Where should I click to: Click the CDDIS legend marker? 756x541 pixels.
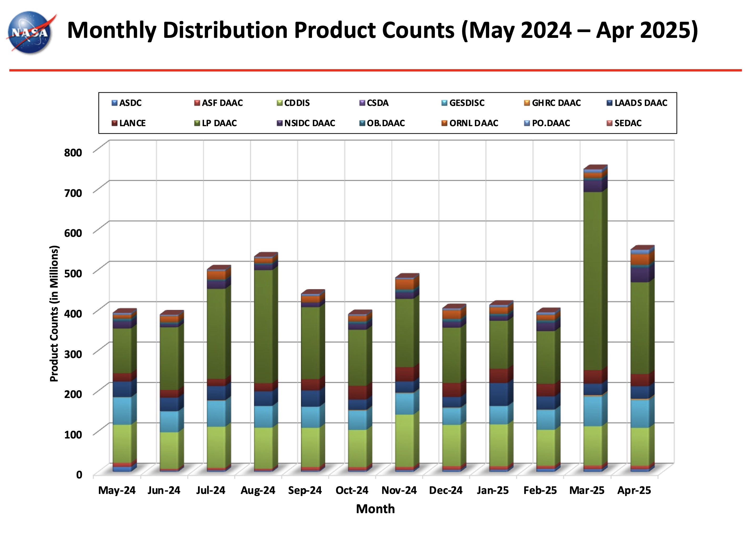tap(280, 103)
